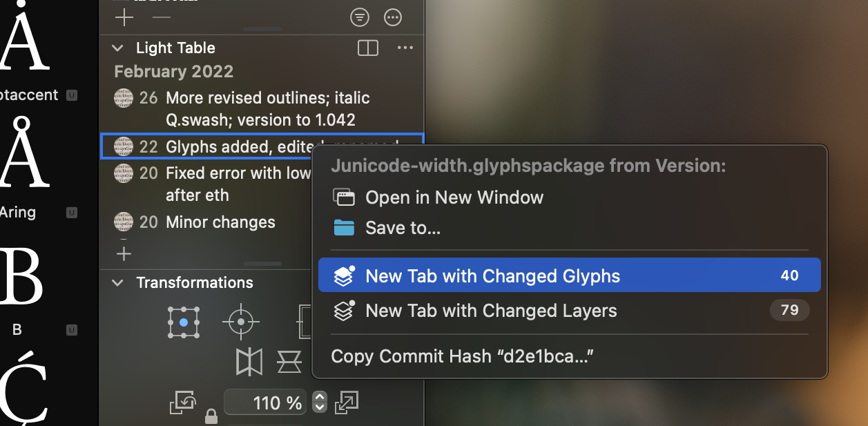Click Save to... in context menu
Viewport: 868px width, 426px height.
click(x=403, y=228)
